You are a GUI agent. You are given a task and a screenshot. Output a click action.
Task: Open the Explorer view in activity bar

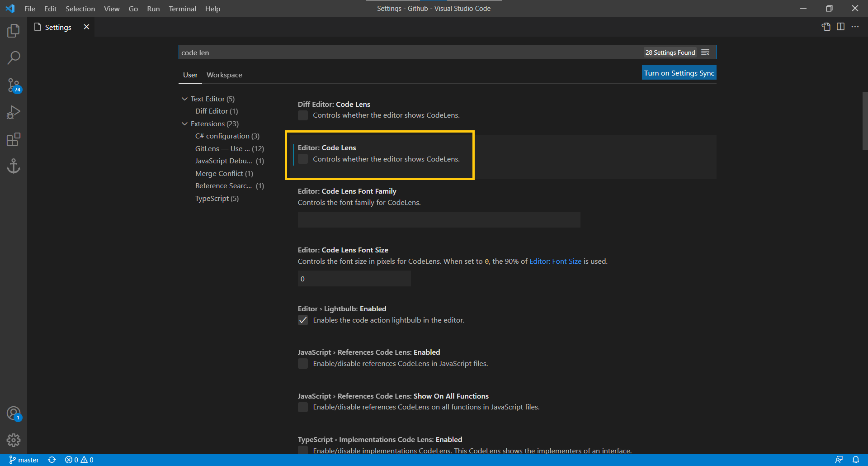point(14,31)
